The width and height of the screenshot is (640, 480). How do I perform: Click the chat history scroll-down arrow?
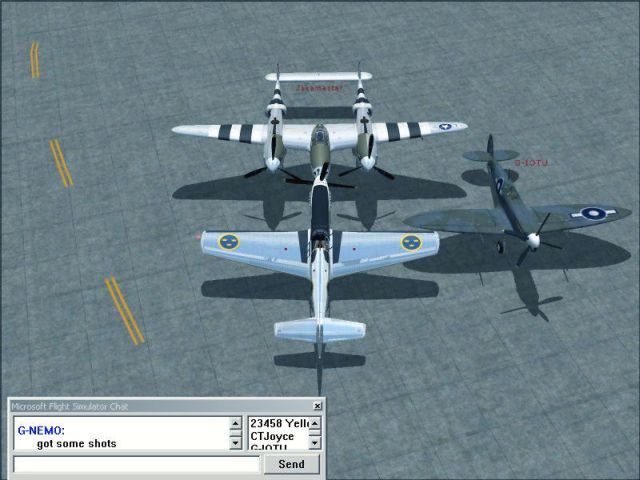[236, 443]
